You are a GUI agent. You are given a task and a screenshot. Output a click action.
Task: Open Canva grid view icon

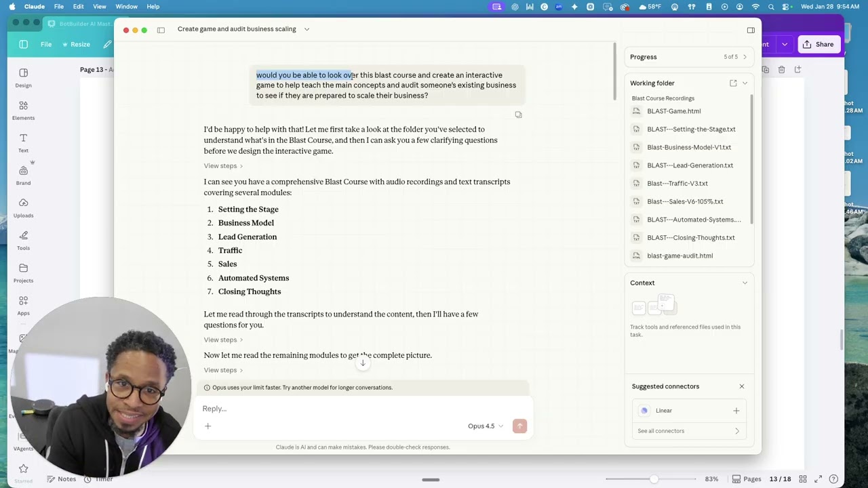(x=803, y=479)
